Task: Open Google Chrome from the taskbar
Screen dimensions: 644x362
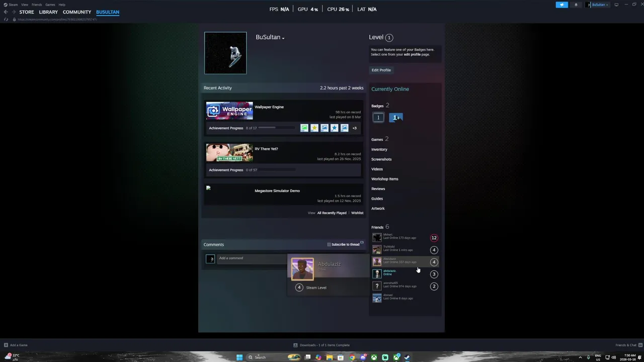Action: pos(352,357)
